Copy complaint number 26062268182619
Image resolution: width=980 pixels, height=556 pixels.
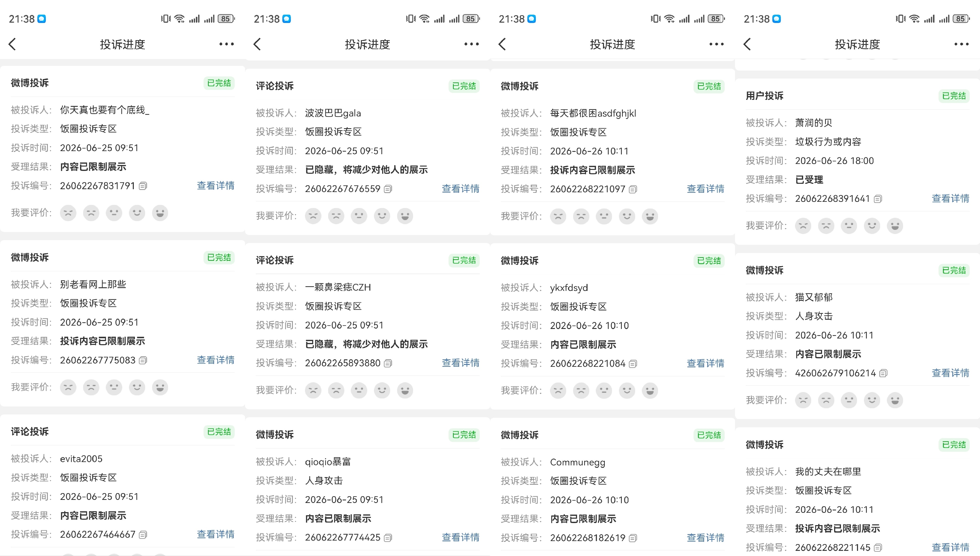(x=633, y=538)
